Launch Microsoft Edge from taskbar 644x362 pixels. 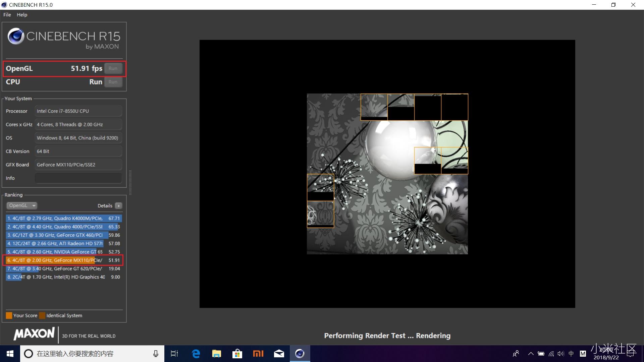pos(196,354)
